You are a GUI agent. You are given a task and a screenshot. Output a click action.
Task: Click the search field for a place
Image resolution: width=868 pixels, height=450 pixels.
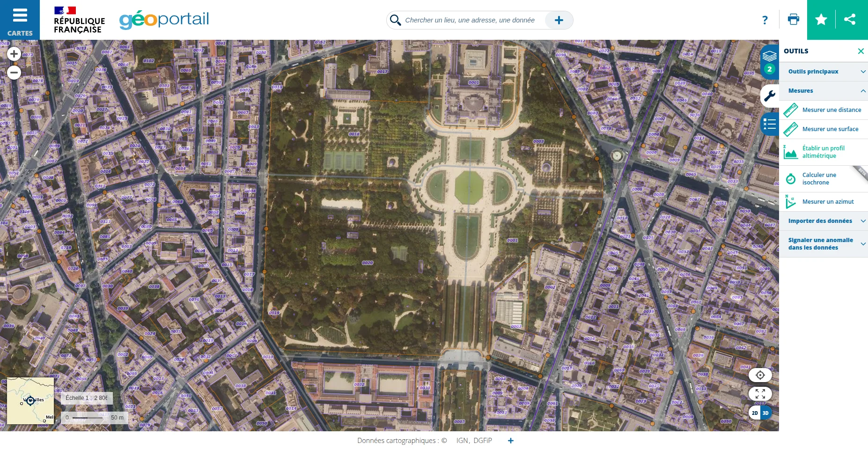[x=470, y=20]
